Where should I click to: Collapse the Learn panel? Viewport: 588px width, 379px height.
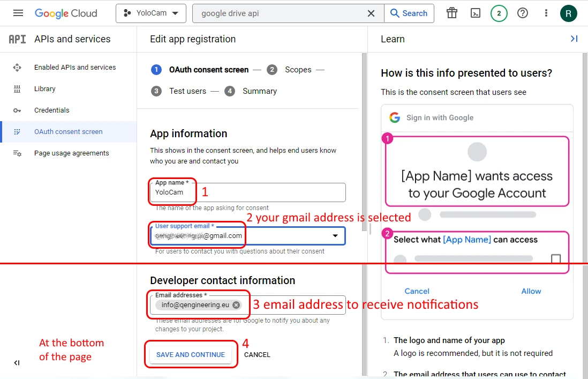click(574, 39)
